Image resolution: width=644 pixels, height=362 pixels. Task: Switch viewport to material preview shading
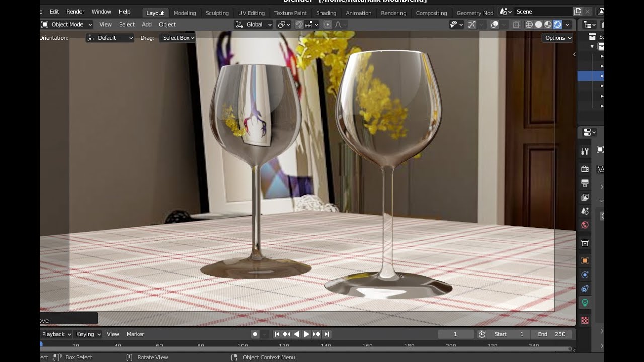tap(548, 24)
